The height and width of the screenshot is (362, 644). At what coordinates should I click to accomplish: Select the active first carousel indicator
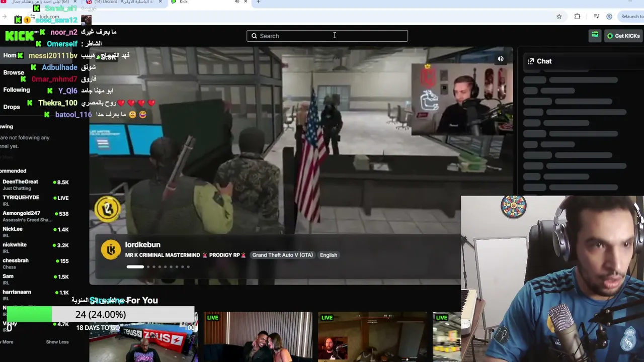[135, 267]
